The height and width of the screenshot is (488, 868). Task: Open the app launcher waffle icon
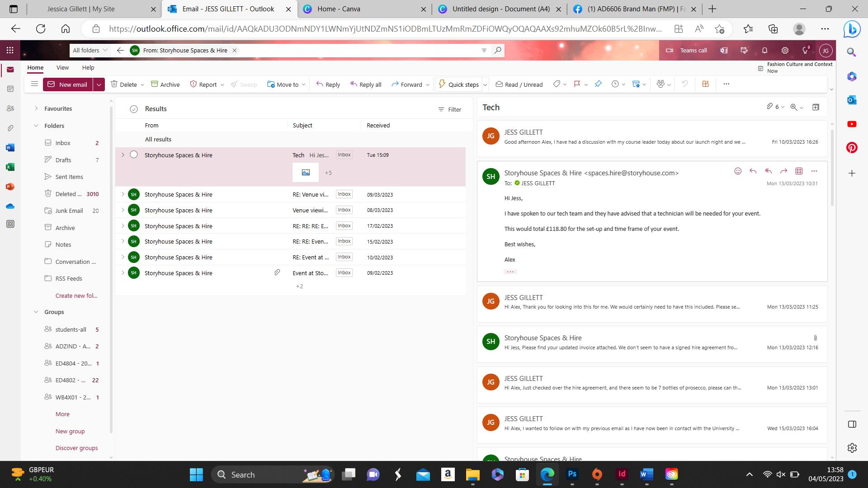10,50
